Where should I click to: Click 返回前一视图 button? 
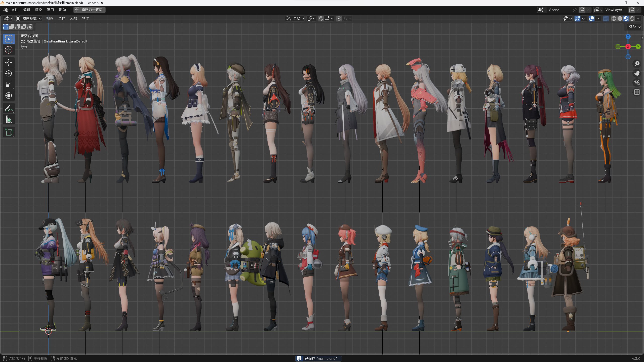[89, 10]
